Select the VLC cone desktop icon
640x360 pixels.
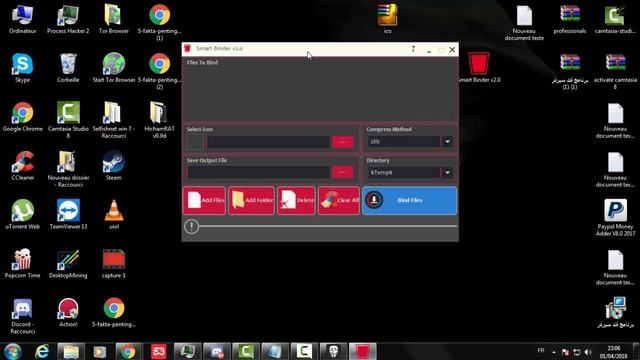[114, 215]
